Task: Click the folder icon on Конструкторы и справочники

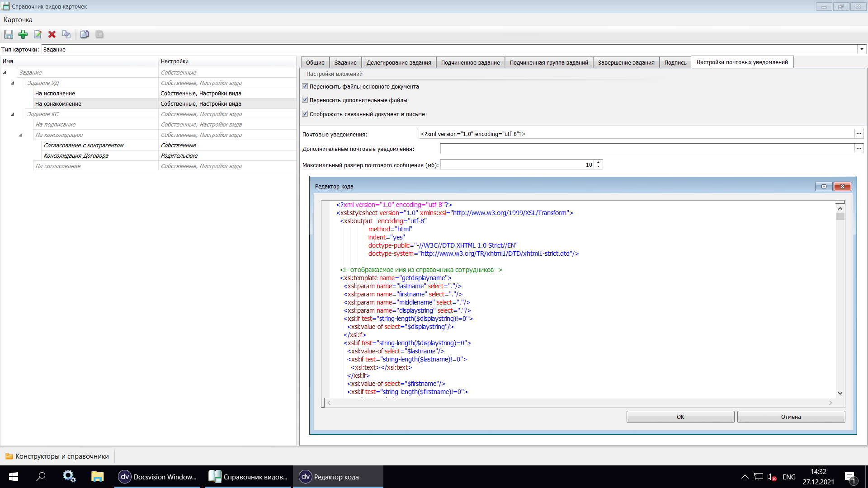Action: pos(9,456)
